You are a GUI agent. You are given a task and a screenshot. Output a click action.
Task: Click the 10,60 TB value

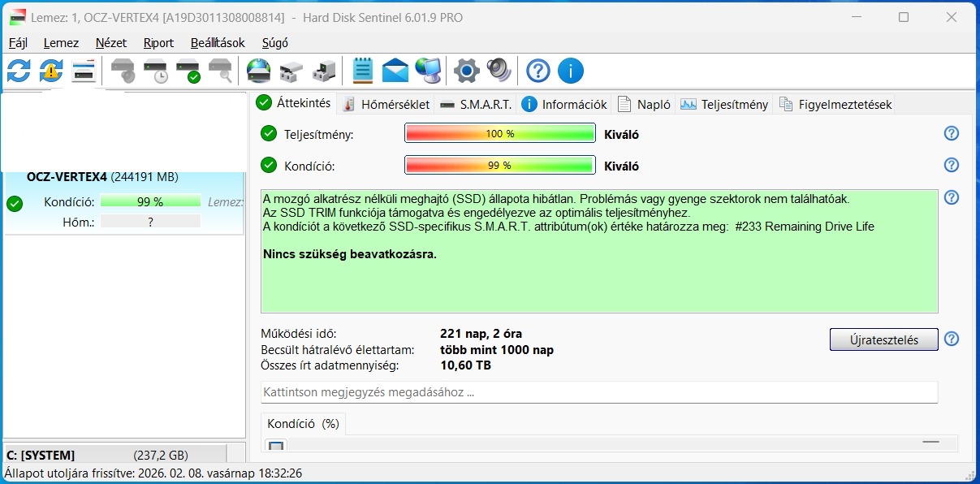pos(465,365)
